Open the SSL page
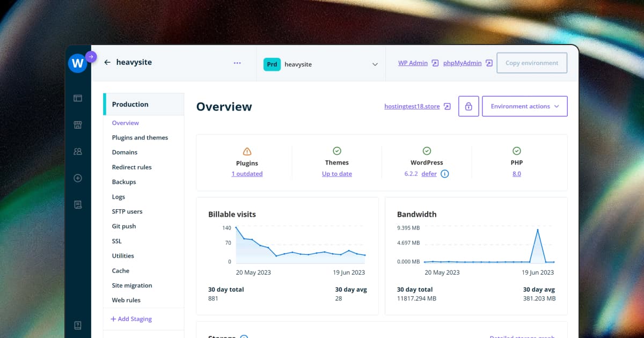Image resolution: width=644 pixels, height=338 pixels. coord(117,241)
